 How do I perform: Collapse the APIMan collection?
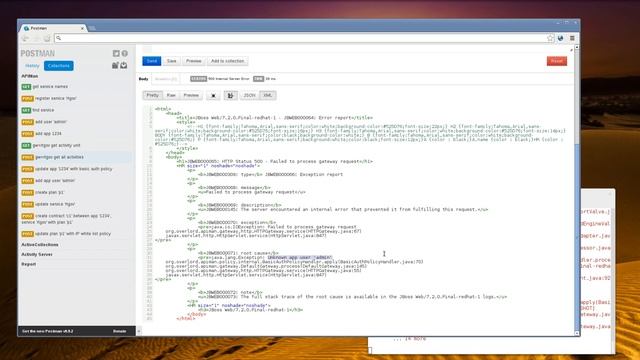click(30, 76)
